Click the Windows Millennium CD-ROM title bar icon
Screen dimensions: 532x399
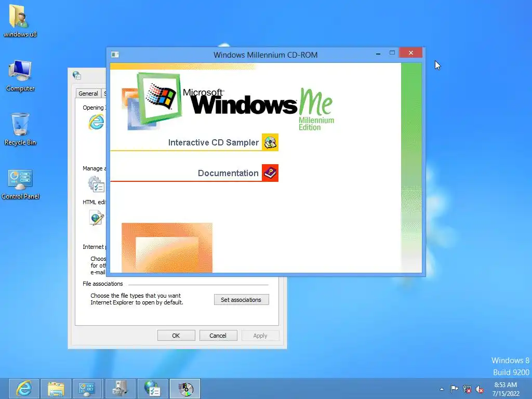[x=115, y=55]
